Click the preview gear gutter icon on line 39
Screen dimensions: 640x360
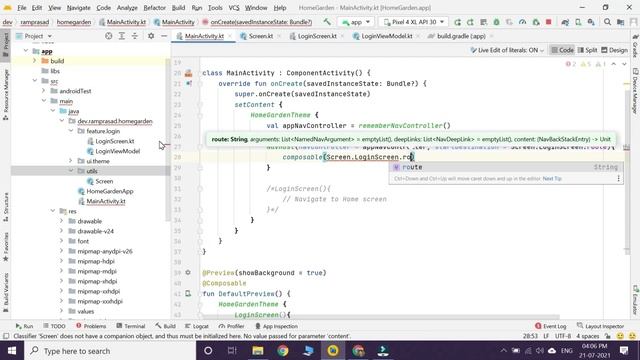point(188,272)
